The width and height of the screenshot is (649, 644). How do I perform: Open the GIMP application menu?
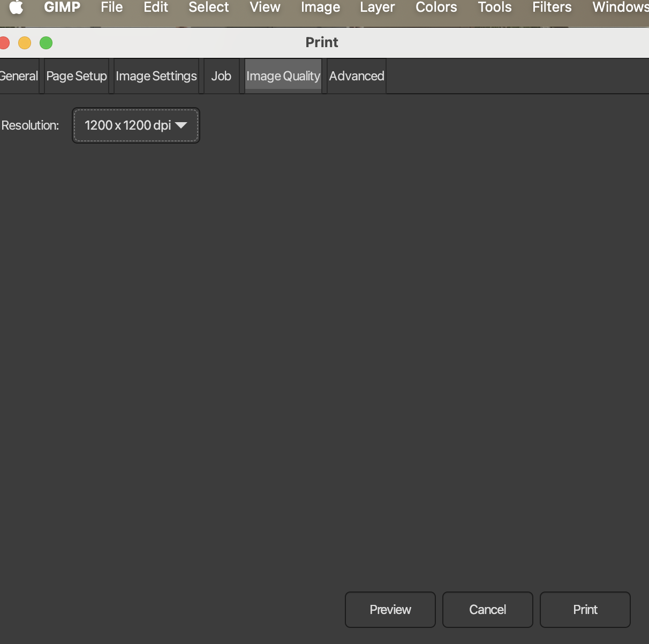62,8
